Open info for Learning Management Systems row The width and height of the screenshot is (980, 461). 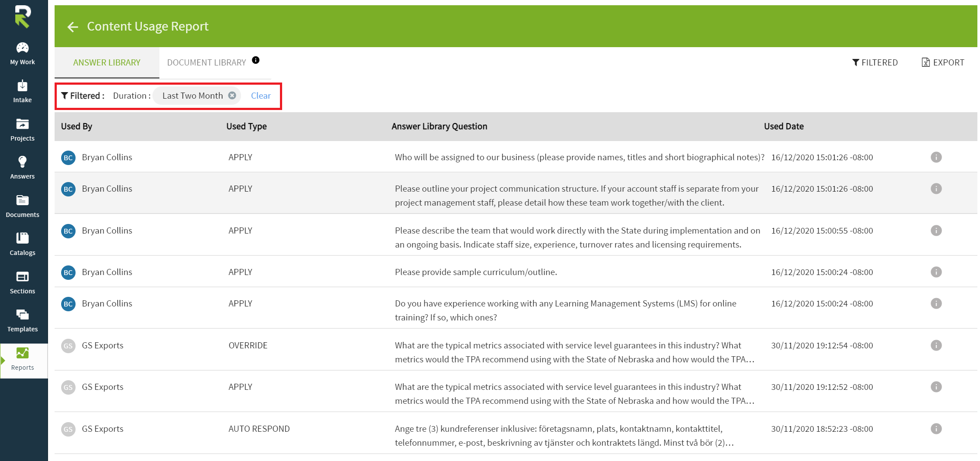tap(936, 303)
